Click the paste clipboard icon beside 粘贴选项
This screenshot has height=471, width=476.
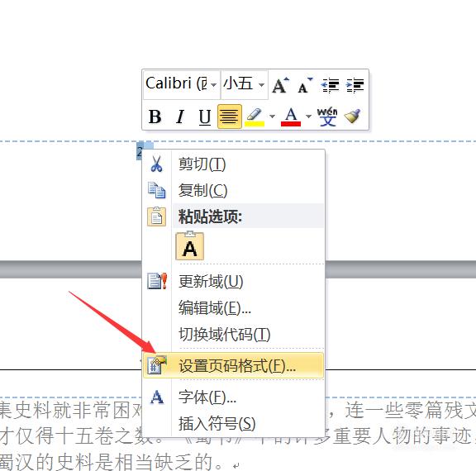coord(157,216)
